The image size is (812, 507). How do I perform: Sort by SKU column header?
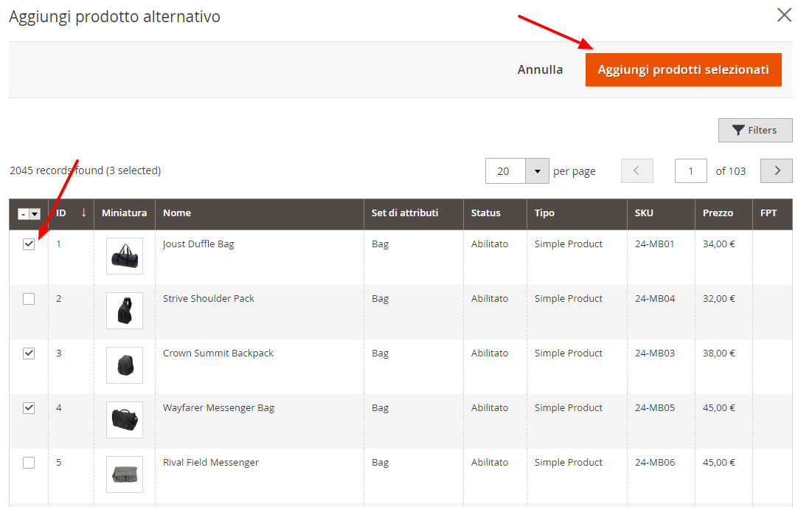[x=661, y=213]
